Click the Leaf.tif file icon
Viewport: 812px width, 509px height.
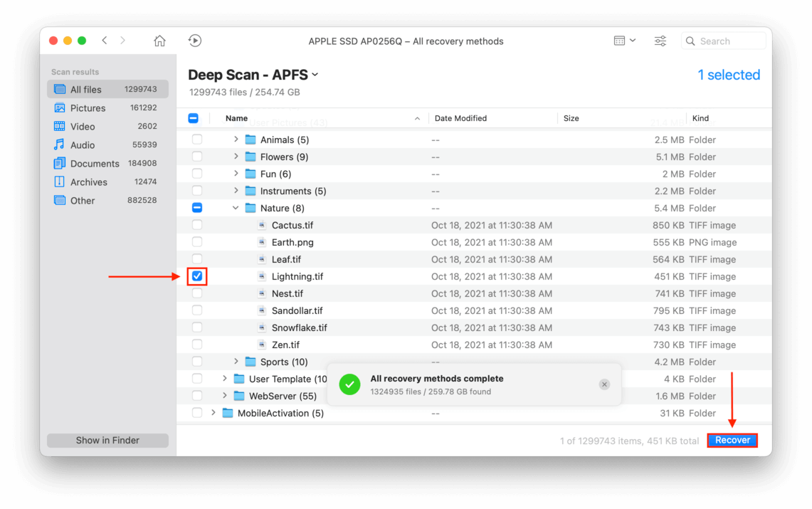262,259
